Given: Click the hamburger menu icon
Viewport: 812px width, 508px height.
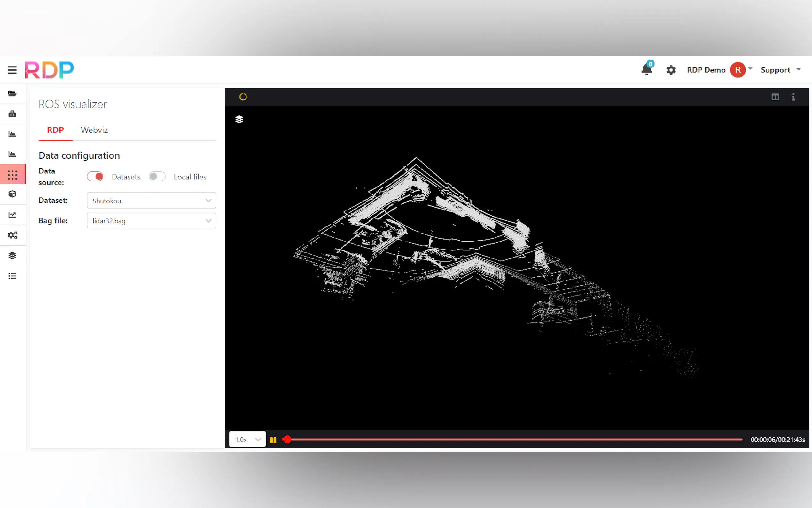Looking at the screenshot, I should 12,70.
